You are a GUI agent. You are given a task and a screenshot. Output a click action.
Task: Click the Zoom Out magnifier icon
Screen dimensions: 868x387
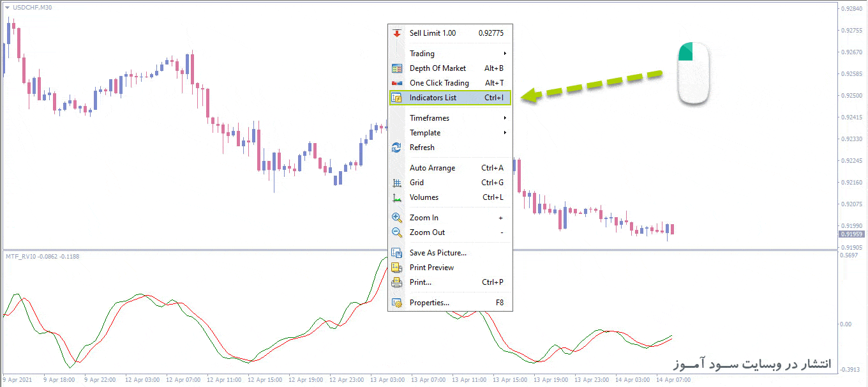[x=396, y=232]
